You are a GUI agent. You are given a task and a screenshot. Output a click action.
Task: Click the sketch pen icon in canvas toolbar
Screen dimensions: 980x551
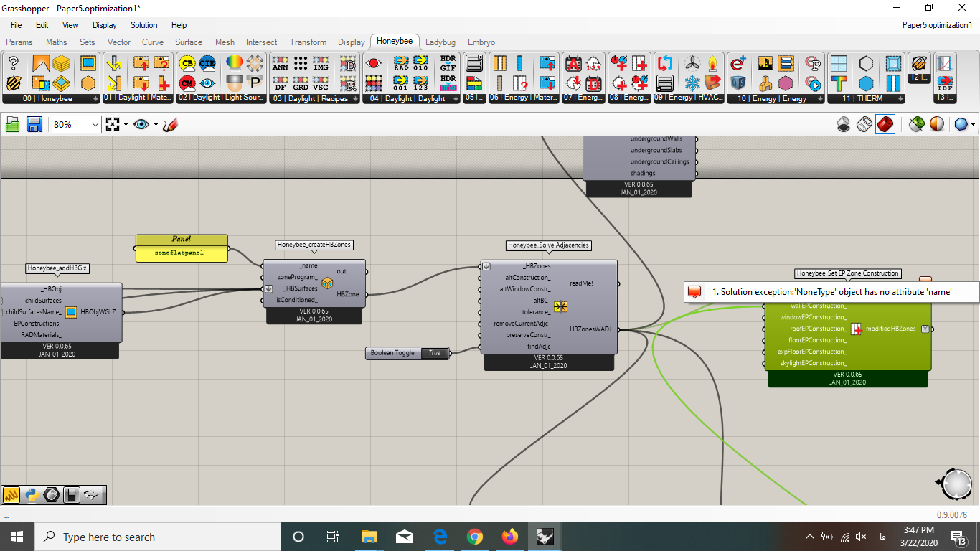point(170,125)
